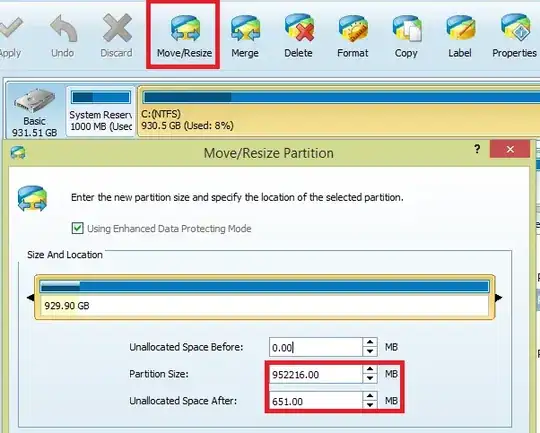540x433 pixels.
Task: Decrease Unallocated Space After value
Action: [x=370, y=405]
